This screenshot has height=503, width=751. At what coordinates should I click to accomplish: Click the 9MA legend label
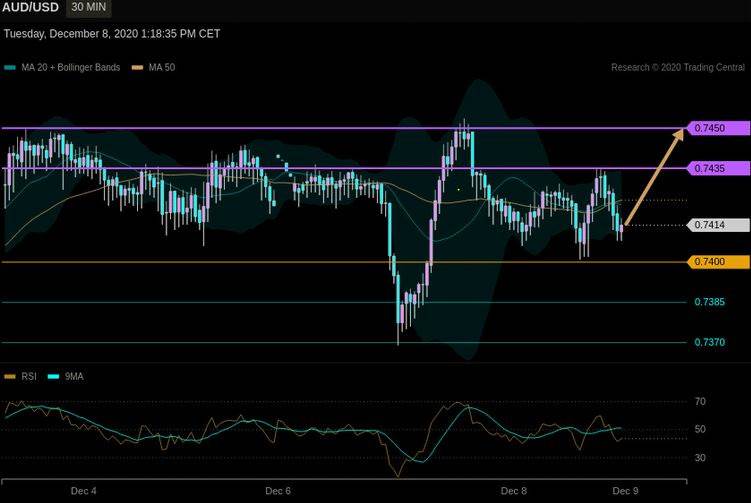74,377
